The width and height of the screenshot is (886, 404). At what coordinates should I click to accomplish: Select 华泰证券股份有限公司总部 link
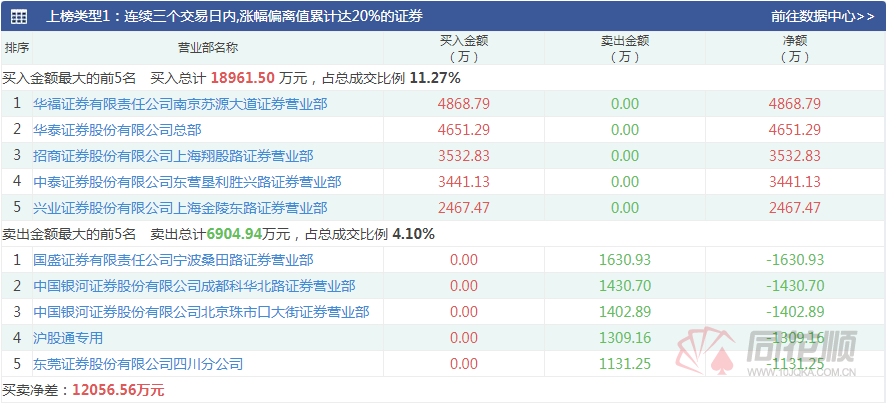(x=117, y=129)
